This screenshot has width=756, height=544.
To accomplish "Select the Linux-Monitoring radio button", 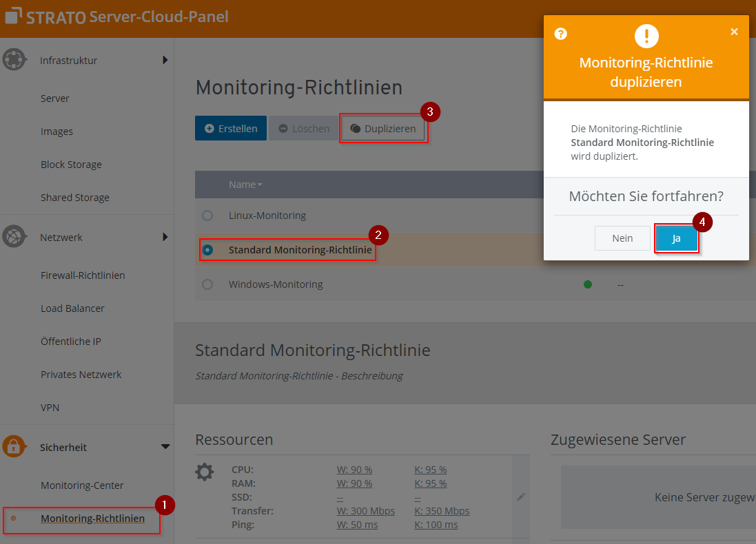I will [207, 216].
